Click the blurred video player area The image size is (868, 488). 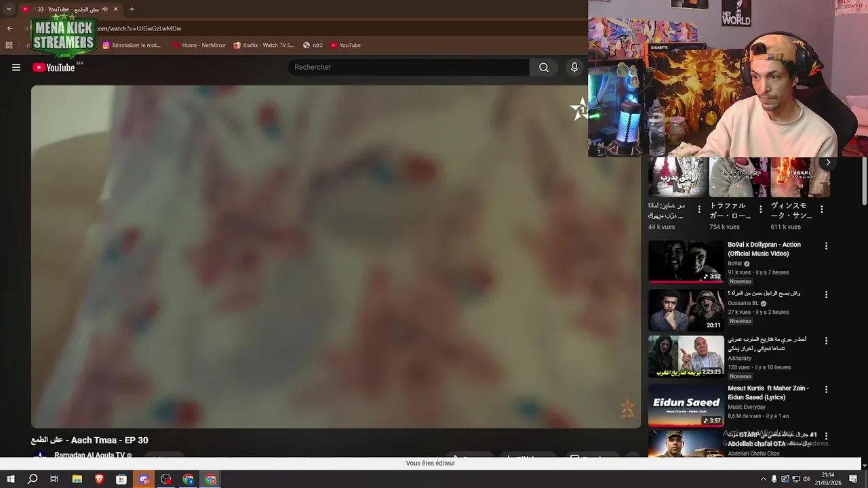(336, 256)
